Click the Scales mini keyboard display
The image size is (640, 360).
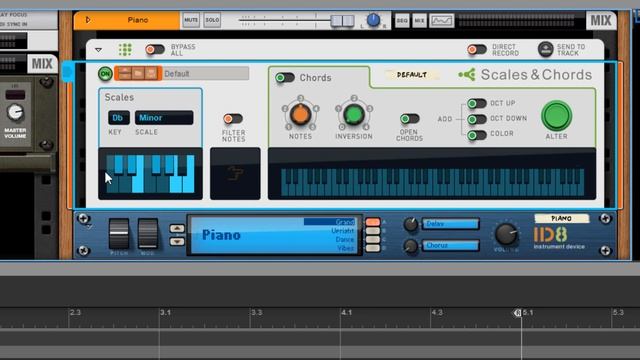click(150, 173)
